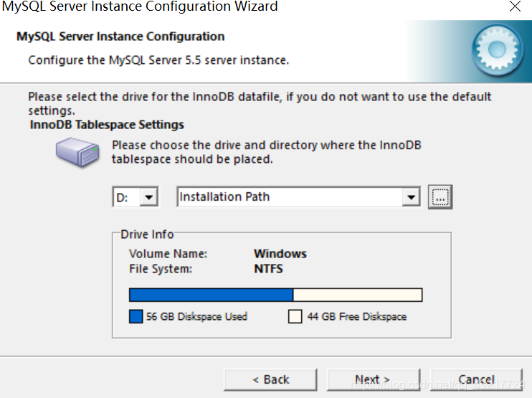Click the 'MySQL Server Instance Configuration' heading
The height and width of the screenshot is (398, 532).
[x=120, y=37]
